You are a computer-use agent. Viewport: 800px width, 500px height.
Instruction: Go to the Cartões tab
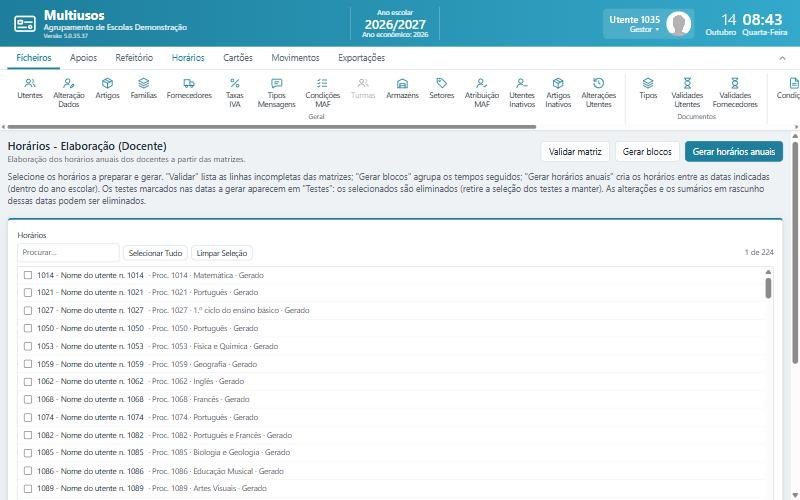238,58
